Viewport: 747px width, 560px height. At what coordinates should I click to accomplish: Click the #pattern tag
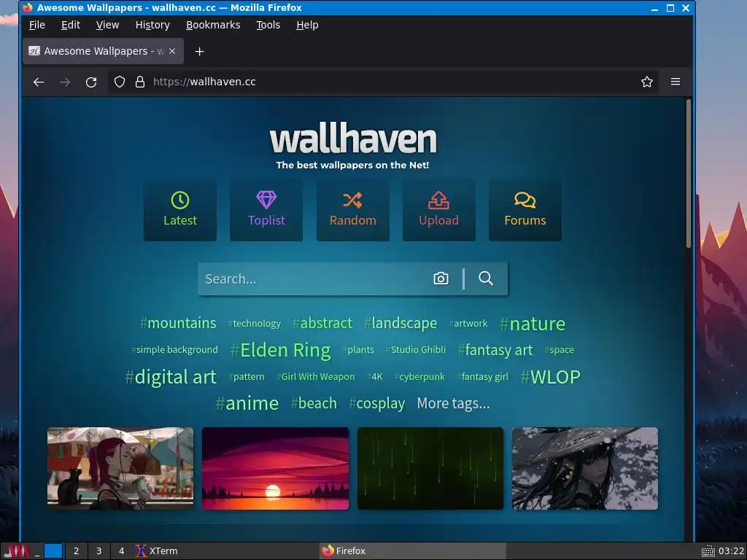[x=247, y=377]
